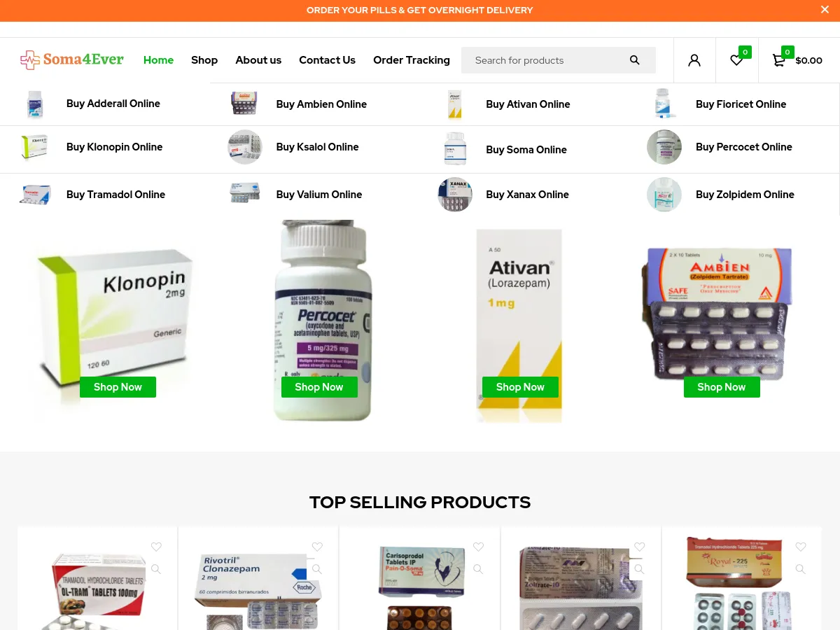Click the wishlist heart on Royal-225 product

click(800, 547)
